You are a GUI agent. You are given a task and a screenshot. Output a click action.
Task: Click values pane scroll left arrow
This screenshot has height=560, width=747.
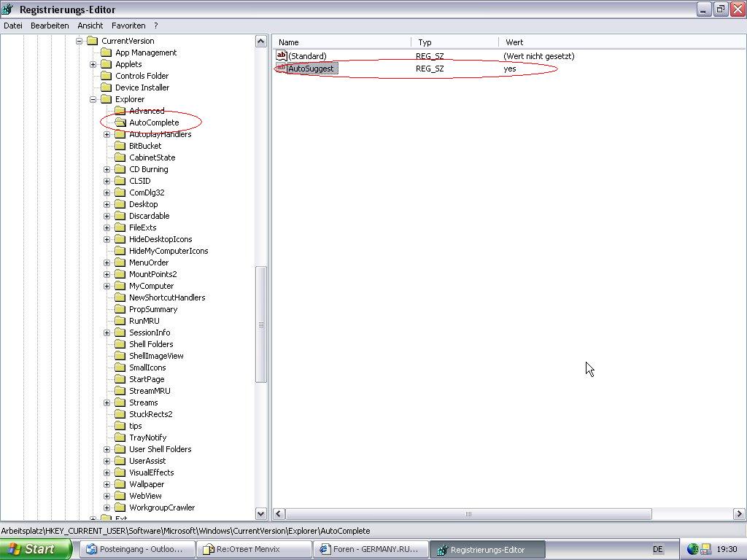pos(279,514)
